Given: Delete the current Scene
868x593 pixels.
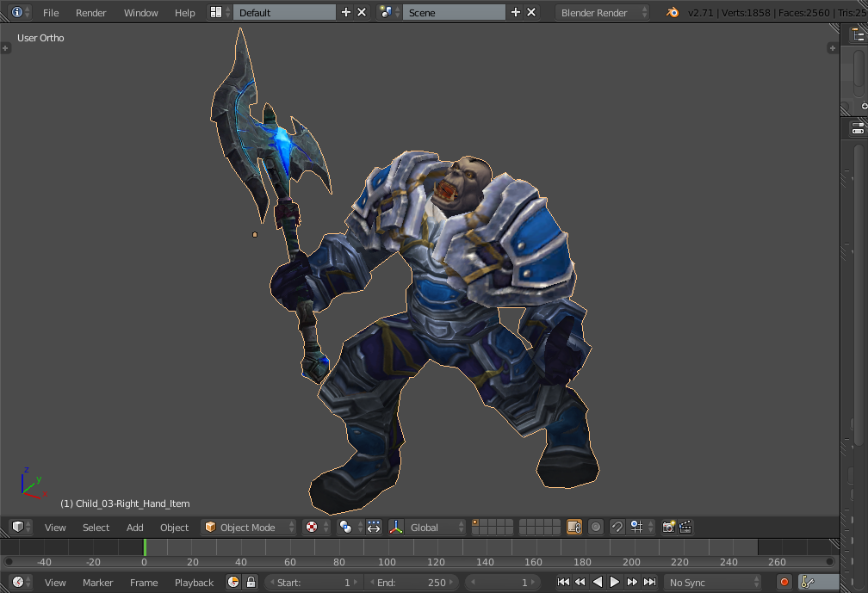Looking at the screenshot, I should click(530, 12).
